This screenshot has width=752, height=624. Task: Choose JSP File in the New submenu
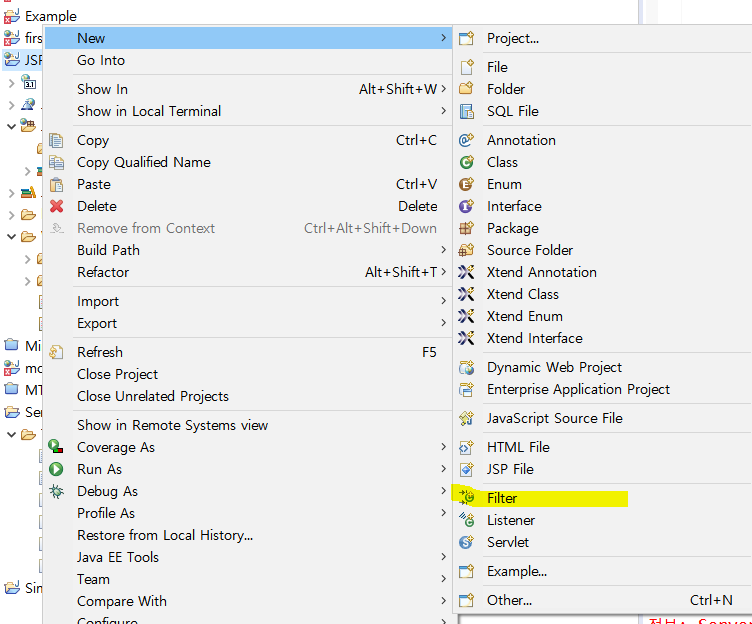coord(602,469)
